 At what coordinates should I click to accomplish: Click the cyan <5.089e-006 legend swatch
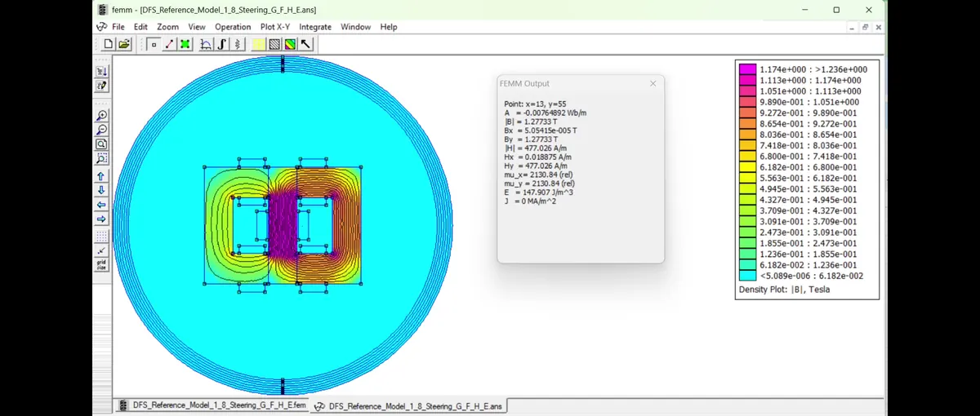(x=748, y=276)
